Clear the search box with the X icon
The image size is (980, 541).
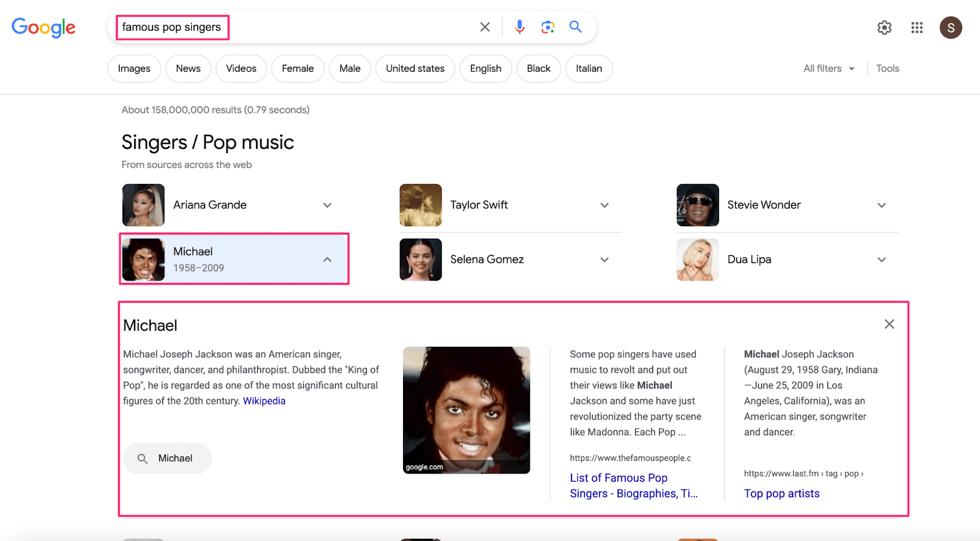[x=484, y=27]
